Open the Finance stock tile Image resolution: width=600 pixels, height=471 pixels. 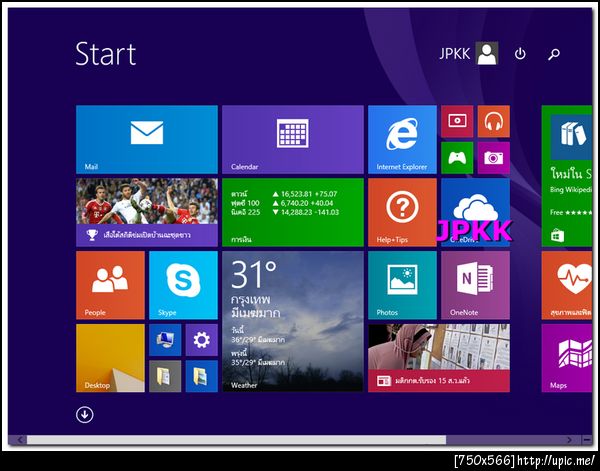pos(293,212)
